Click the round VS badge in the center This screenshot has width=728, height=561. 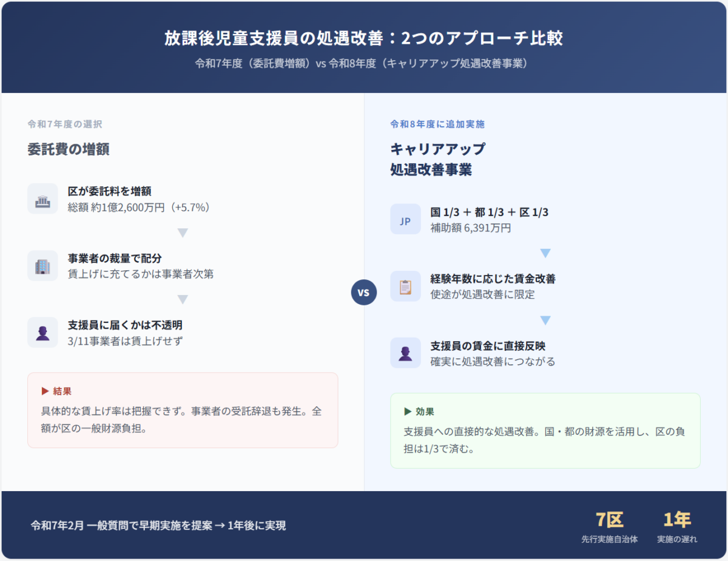[x=364, y=293]
